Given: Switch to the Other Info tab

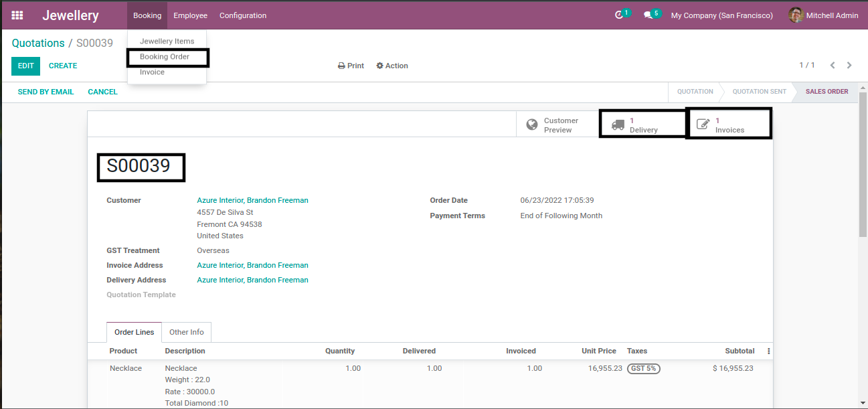Looking at the screenshot, I should coord(187,332).
